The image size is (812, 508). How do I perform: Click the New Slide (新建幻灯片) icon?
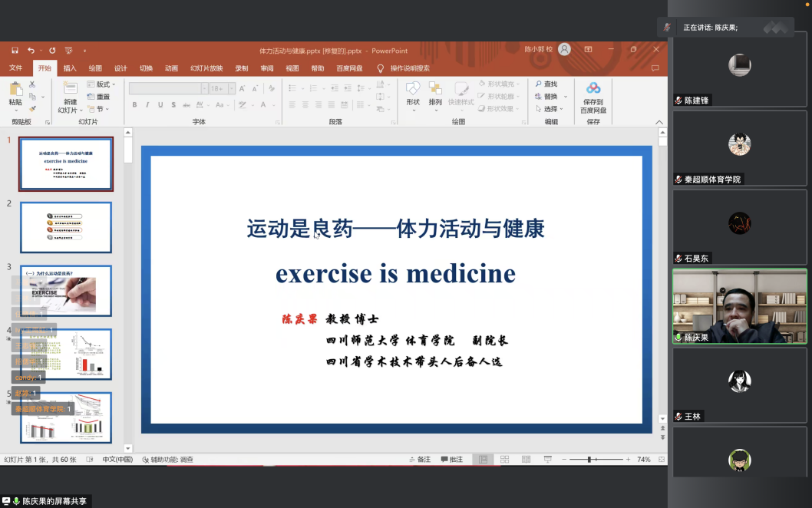[x=70, y=93]
